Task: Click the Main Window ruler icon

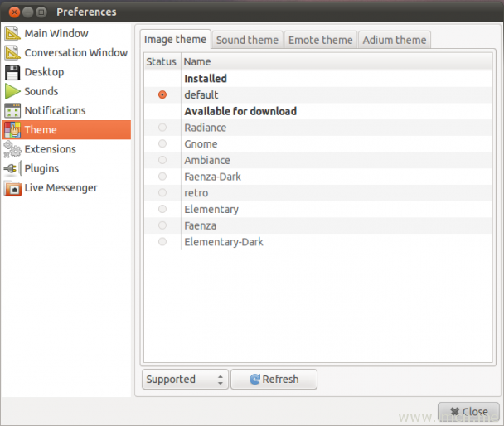Action: click(12, 33)
